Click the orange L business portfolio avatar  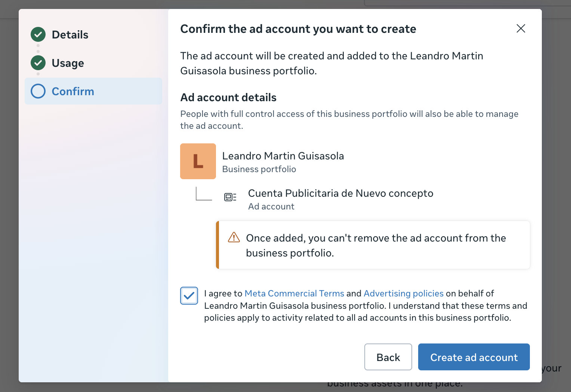pos(198,161)
